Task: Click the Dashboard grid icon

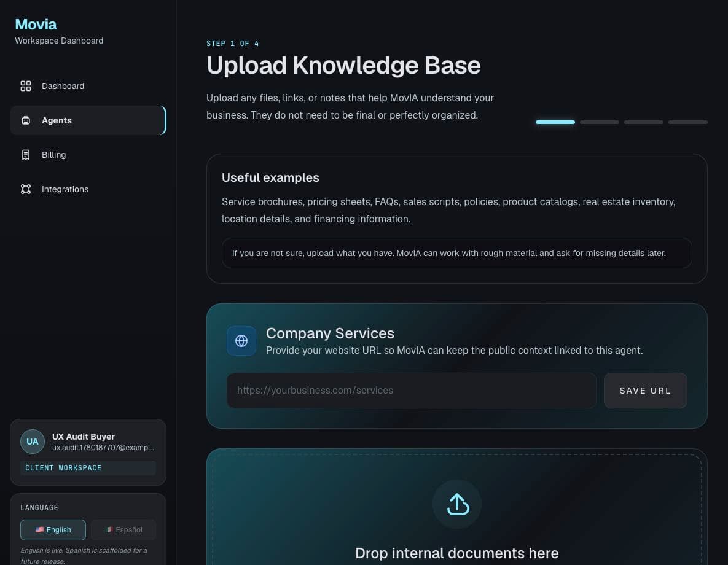Action: coord(26,86)
